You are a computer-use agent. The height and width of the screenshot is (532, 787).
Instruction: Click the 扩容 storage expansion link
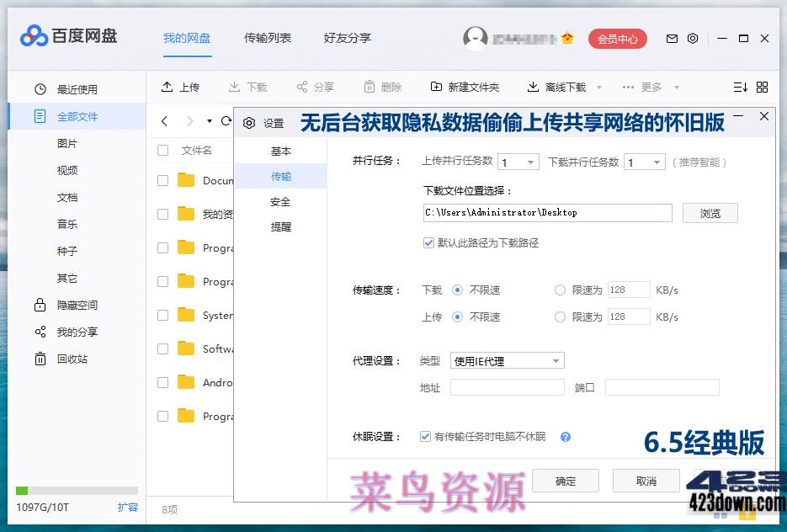tap(126, 508)
